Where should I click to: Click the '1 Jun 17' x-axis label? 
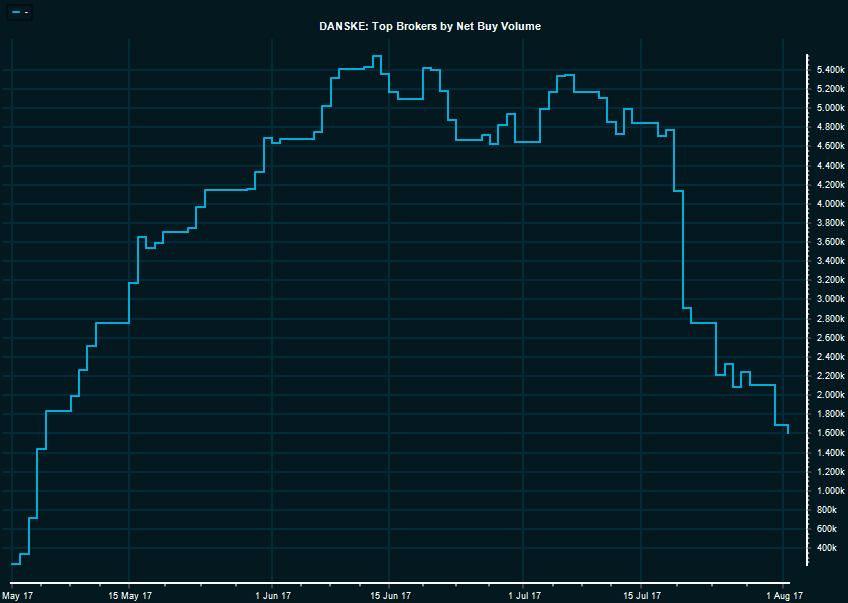271,595
